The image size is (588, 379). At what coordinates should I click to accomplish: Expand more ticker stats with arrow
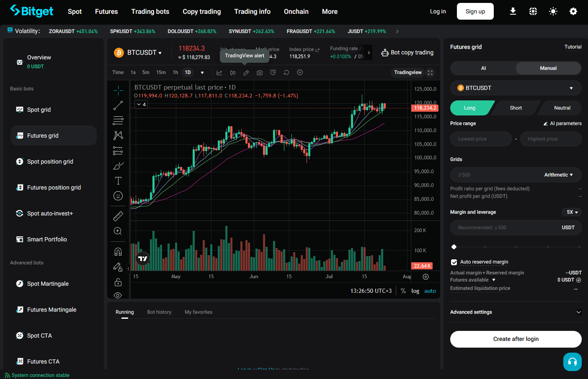369,53
